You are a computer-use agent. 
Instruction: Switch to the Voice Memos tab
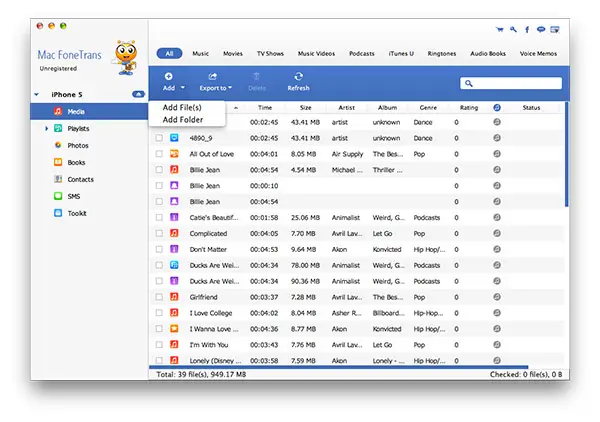538,54
